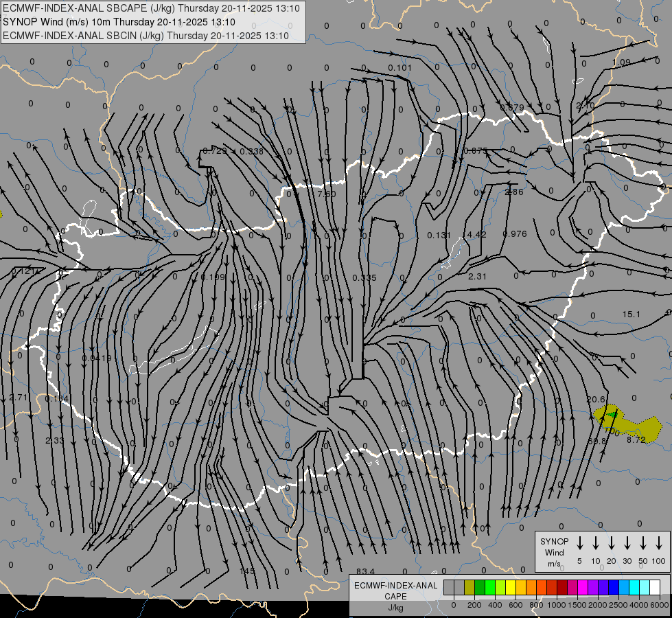Click the SBCIN title line in the header

146,36
